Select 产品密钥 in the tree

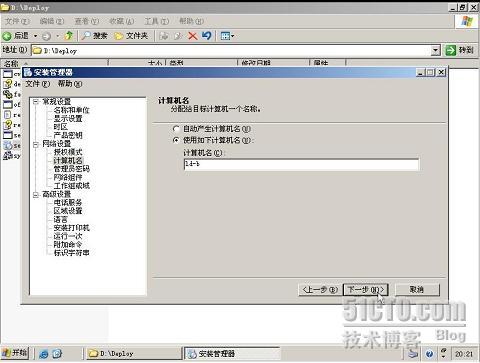coord(68,135)
